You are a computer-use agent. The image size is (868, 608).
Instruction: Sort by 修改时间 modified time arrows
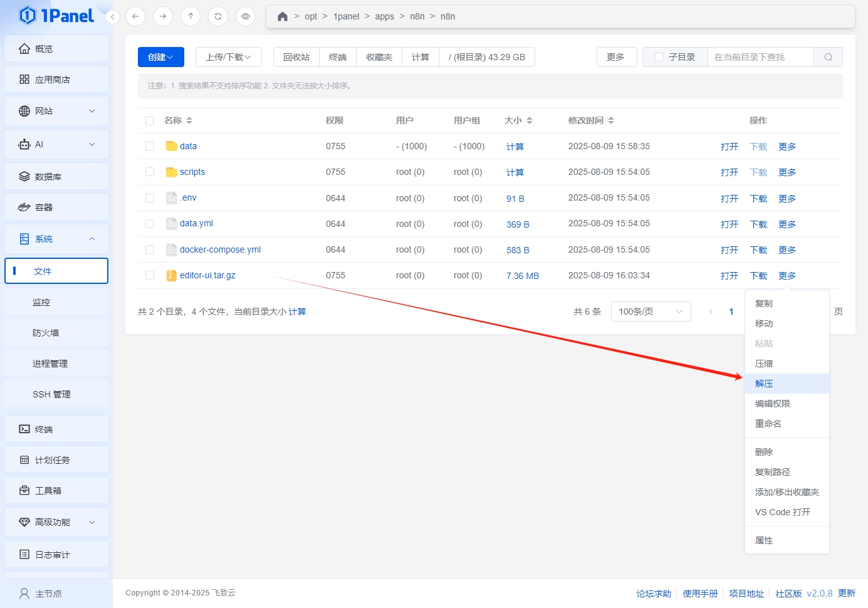[x=611, y=120]
